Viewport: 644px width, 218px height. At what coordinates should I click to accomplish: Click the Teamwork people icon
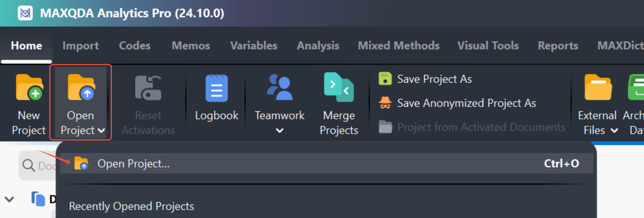click(x=279, y=87)
